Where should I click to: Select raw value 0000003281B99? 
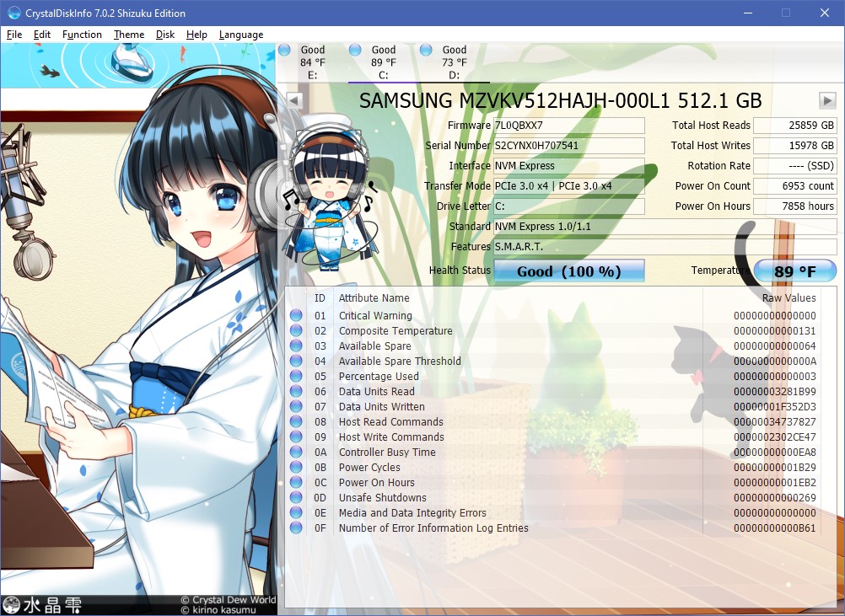point(775,392)
